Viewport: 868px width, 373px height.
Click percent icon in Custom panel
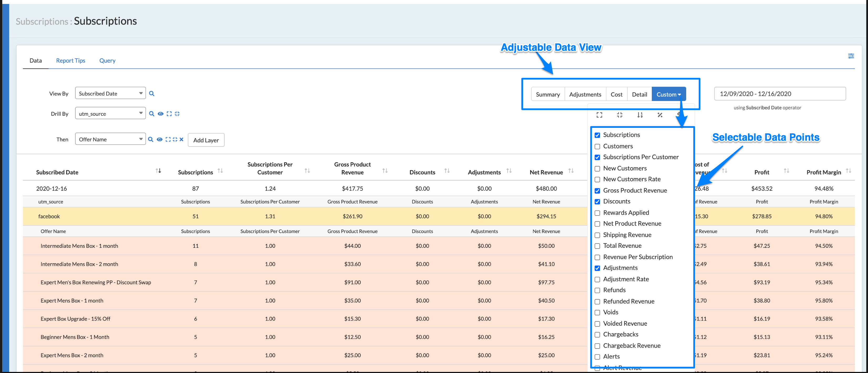660,115
